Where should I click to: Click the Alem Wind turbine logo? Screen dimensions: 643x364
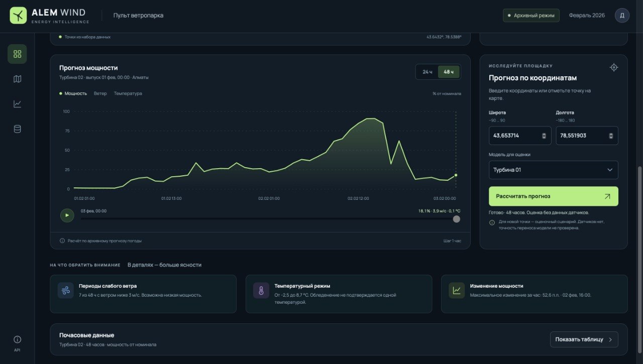click(18, 15)
